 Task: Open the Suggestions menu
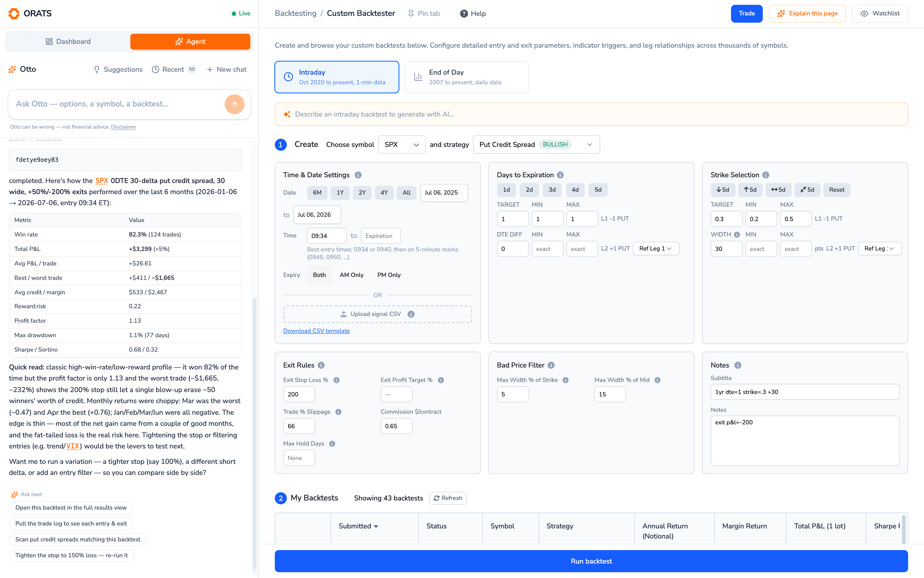pos(118,69)
